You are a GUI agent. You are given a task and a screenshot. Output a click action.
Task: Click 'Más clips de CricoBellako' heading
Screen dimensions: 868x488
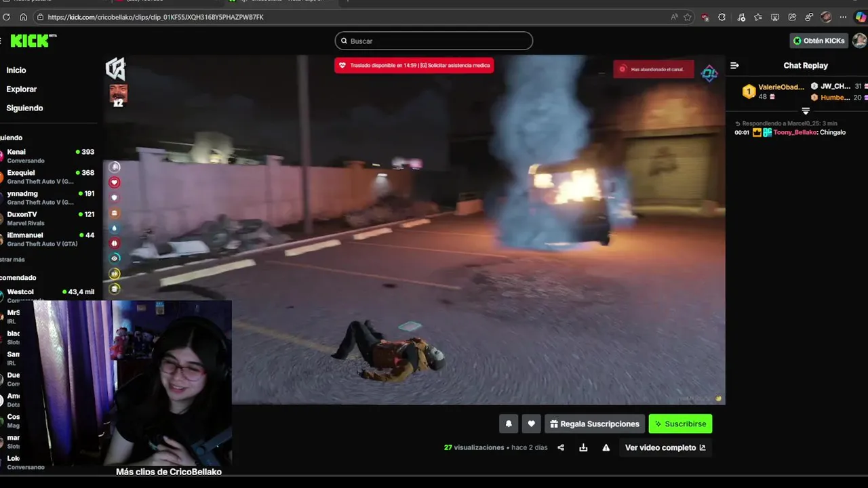point(169,472)
